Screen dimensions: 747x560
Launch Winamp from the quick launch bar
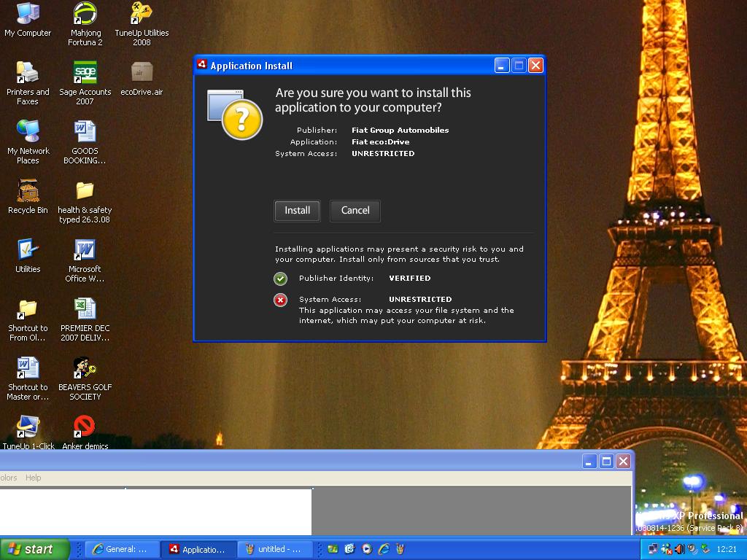400,549
